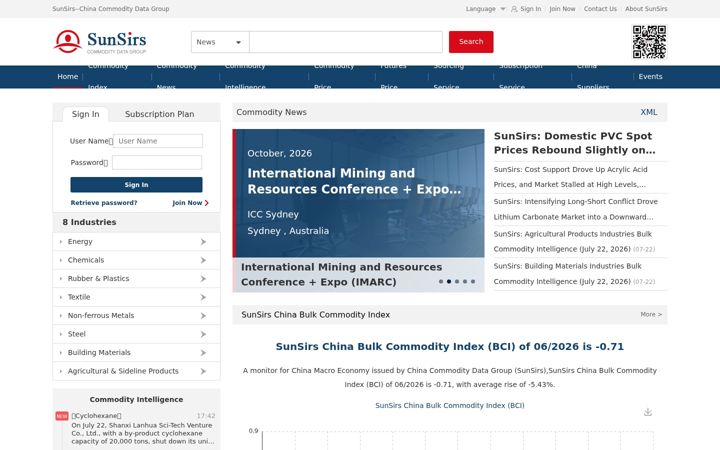The image size is (720, 450).
Task: Expand the Steel industry chevron
Action: pos(203,334)
